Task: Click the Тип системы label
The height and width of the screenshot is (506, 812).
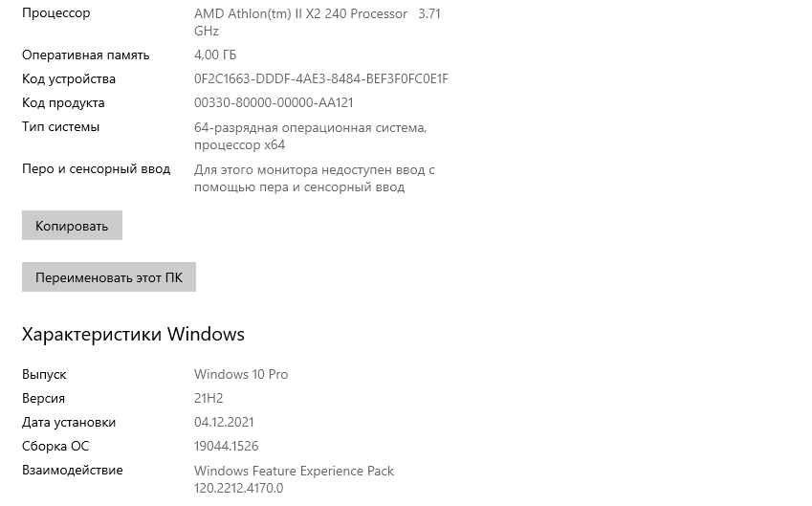Action: [60, 127]
